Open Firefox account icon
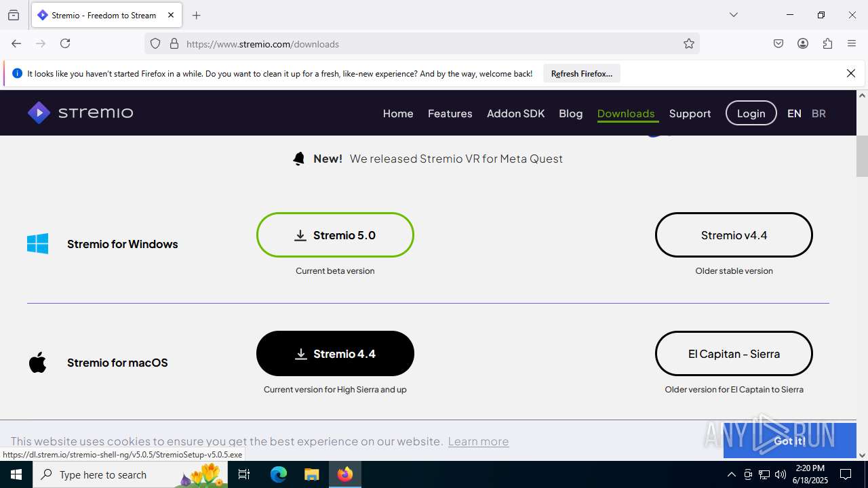Screen dimensions: 868x488 click(x=803, y=43)
